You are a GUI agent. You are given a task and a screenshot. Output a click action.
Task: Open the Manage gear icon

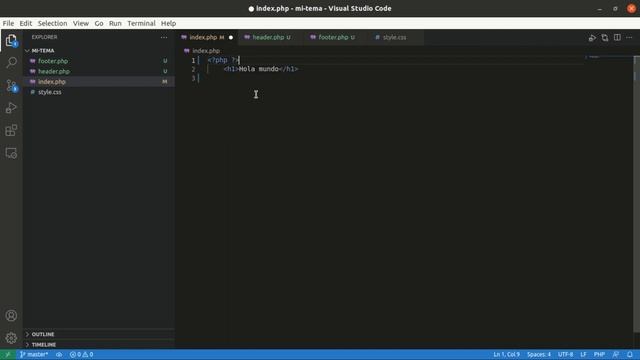[11, 338]
